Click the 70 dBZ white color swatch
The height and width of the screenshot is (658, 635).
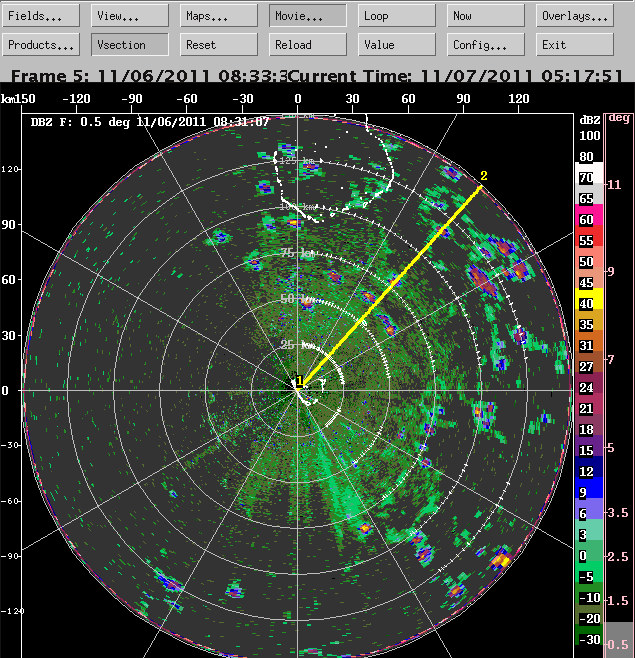tap(589, 173)
